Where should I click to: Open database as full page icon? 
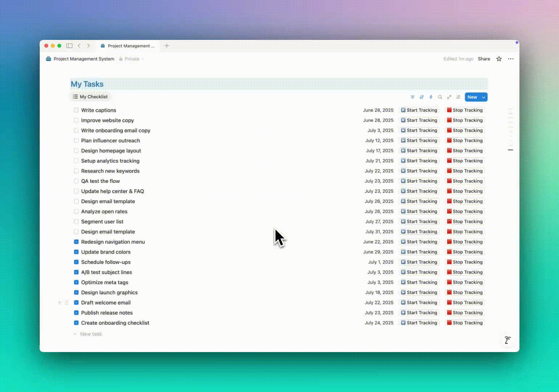pos(449,97)
